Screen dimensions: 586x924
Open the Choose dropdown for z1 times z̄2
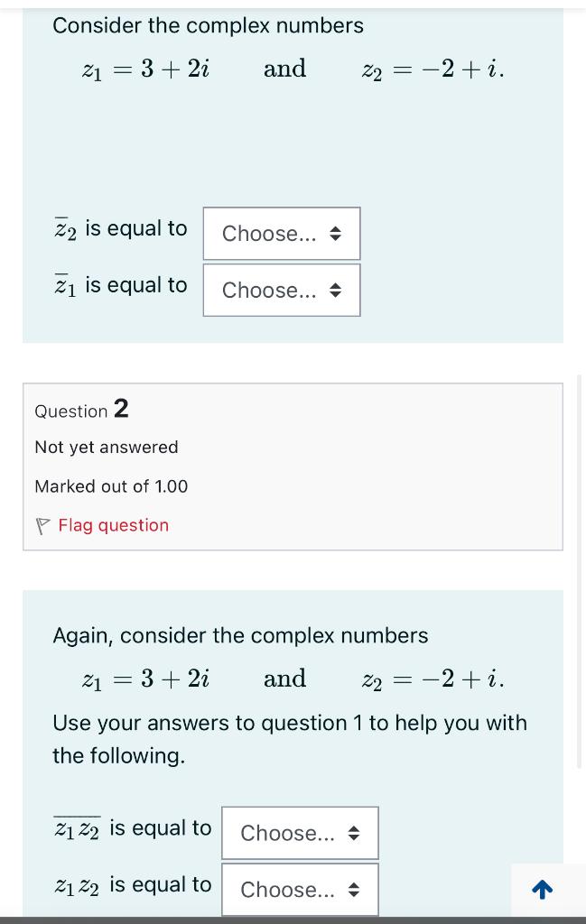[x=299, y=890]
